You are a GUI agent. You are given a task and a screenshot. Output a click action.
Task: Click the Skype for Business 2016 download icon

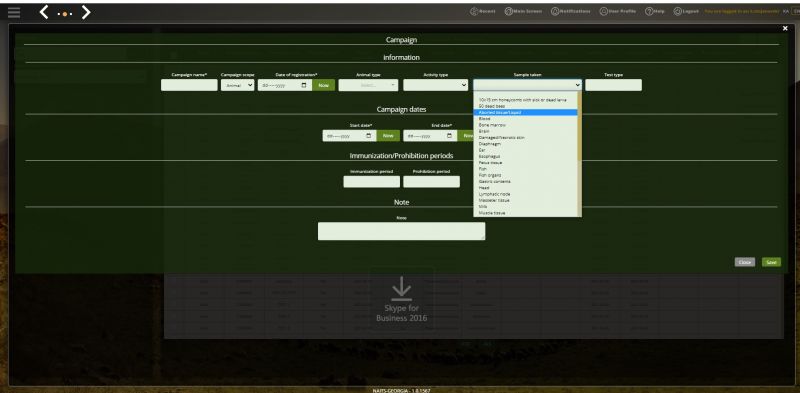pyautogui.click(x=402, y=289)
